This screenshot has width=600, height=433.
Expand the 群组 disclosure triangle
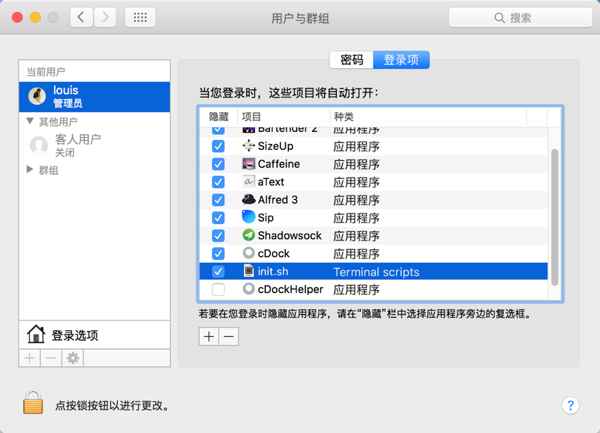(30, 170)
